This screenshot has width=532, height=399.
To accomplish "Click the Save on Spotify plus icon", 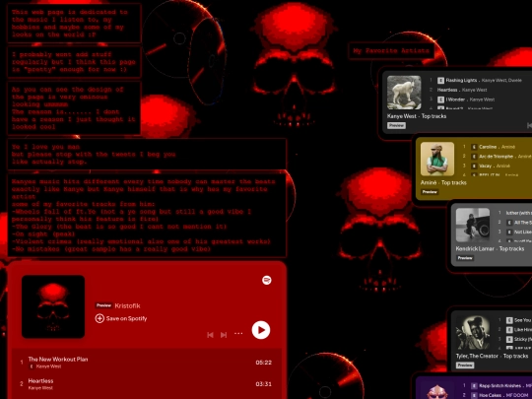I will [x=100, y=318].
